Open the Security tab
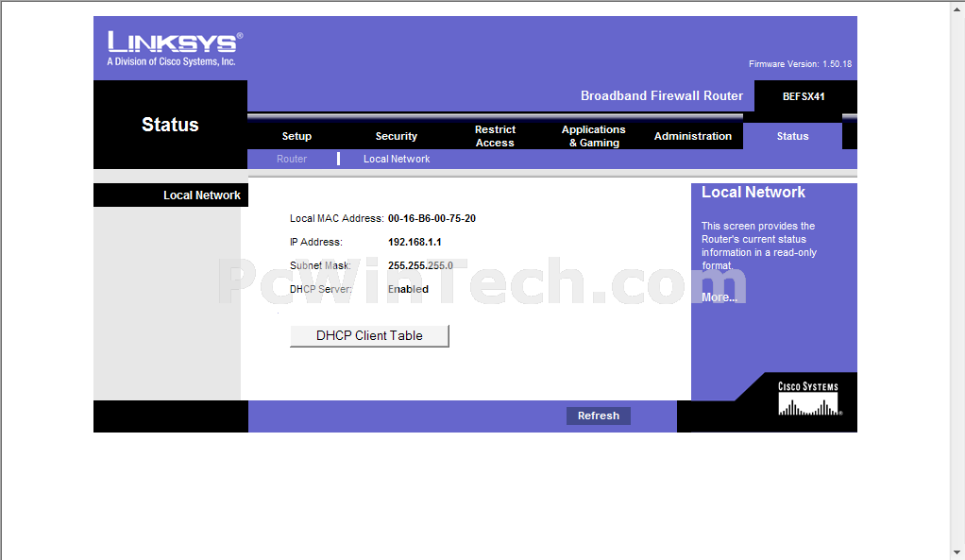 point(397,136)
